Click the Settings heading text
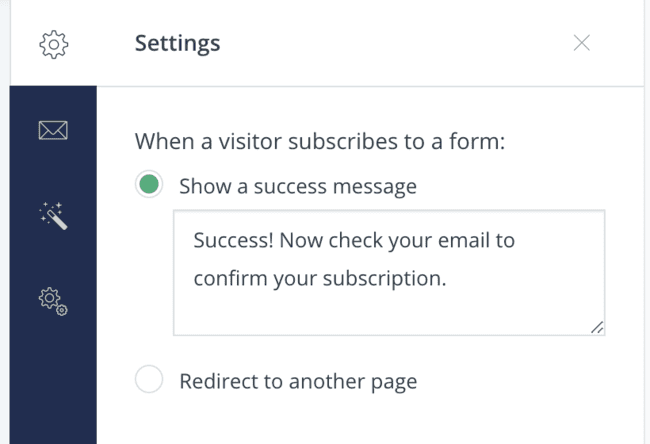The width and height of the screenshot is (650, 444). tap(177, 44)
